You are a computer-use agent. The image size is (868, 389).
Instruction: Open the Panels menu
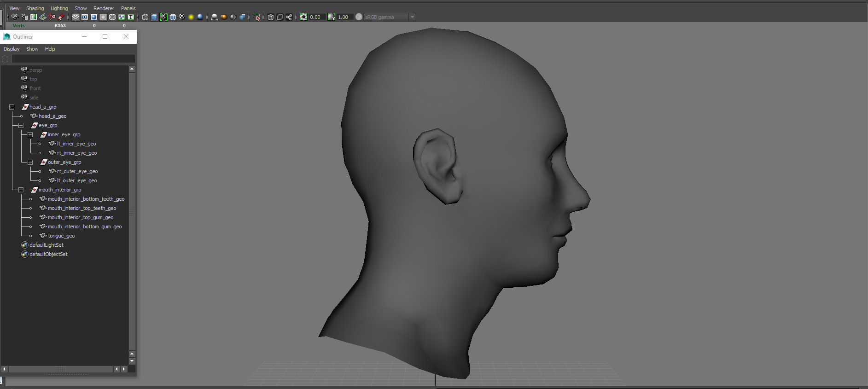pyautogui.click(x=128, y=8)
